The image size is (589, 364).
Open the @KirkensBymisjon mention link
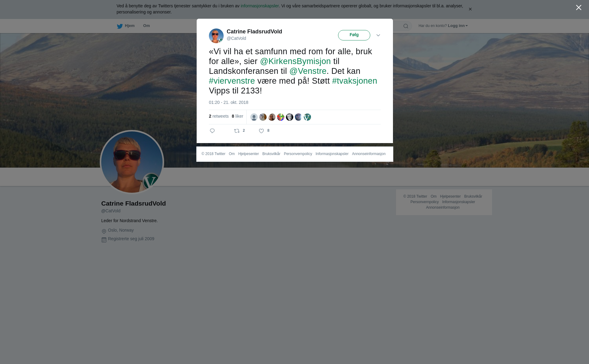pos(295,61)
